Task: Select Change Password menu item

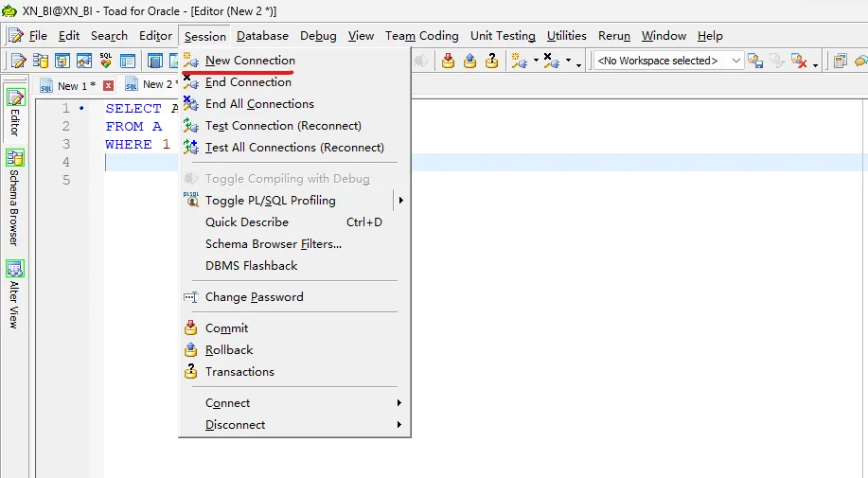Action: (x=254, y=297)
